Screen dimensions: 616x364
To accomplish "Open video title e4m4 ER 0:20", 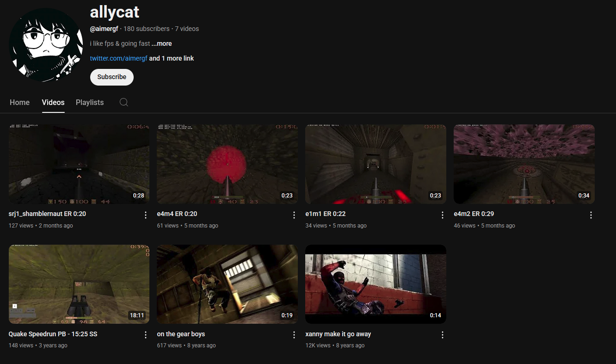I will (x=177, y=214).
